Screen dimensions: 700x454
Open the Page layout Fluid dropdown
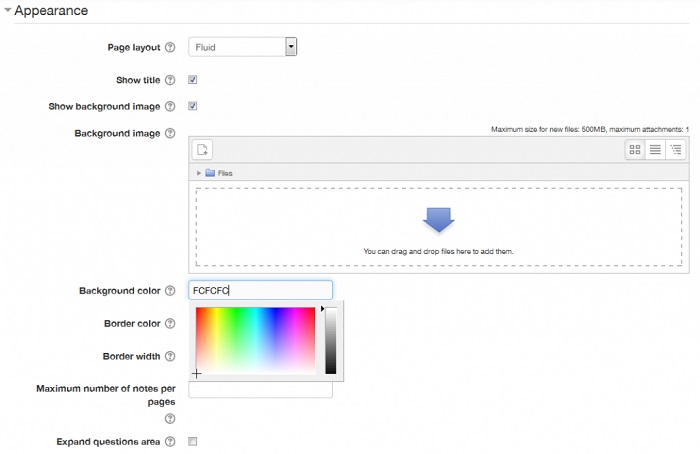(243, 46)
